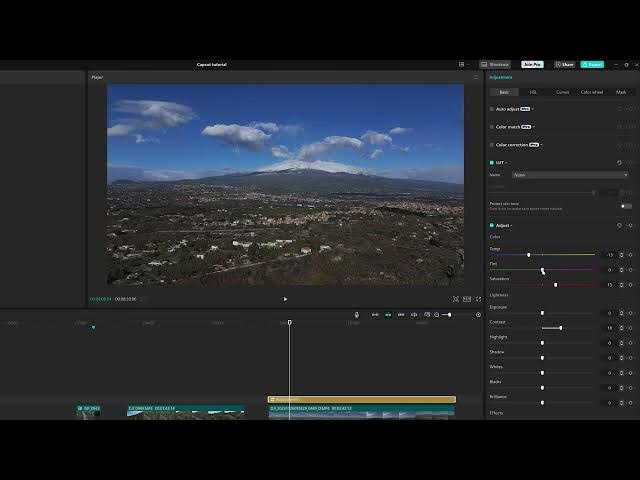Toggle the main track magnet icon
This screenshot has height=480, width=640.
click(x=375, y=315)
